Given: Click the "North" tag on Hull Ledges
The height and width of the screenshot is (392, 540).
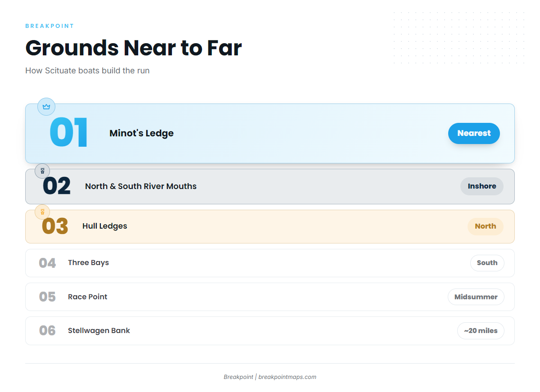Looking at the screenshot, I should pos(486,226).
